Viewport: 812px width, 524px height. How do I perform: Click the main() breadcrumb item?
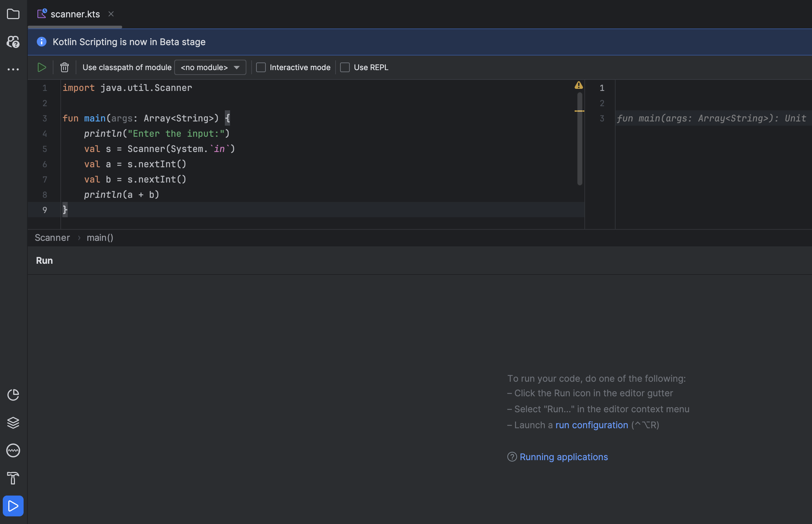tap(100, 238)
